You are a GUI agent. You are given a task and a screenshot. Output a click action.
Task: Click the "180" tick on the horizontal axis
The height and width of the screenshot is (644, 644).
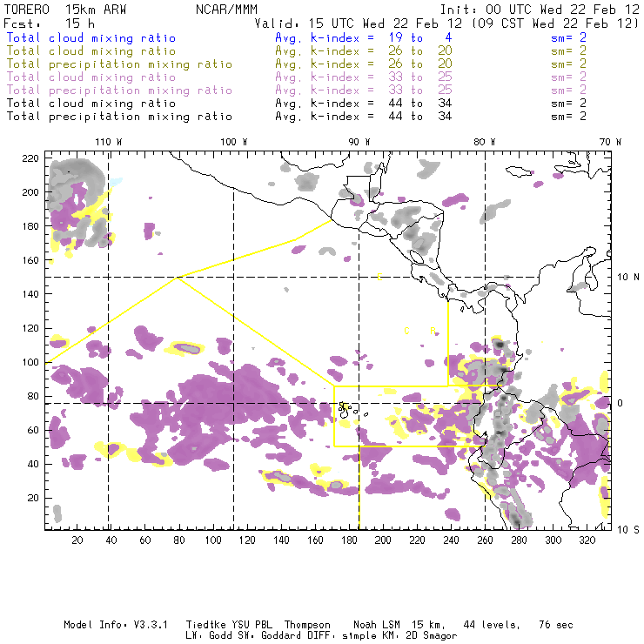[349, 540]
